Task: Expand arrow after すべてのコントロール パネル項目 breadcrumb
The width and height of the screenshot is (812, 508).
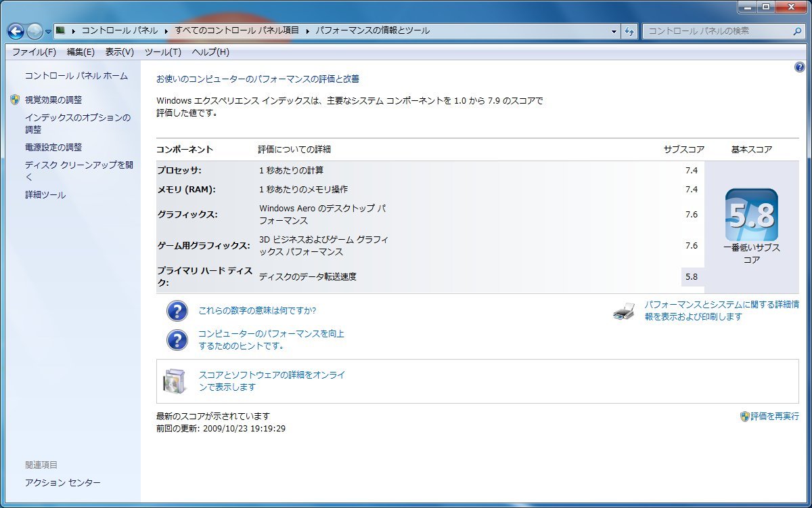Action: [307, 31]
